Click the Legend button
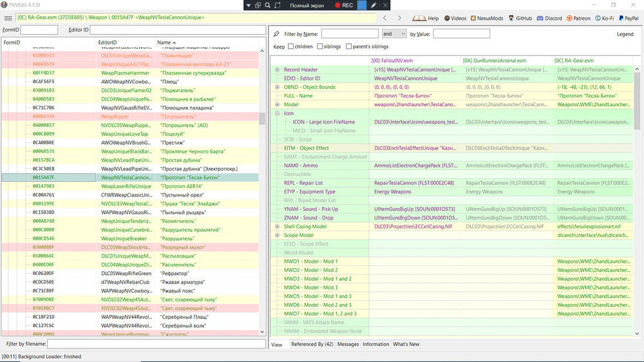 [x=625, y=34]
